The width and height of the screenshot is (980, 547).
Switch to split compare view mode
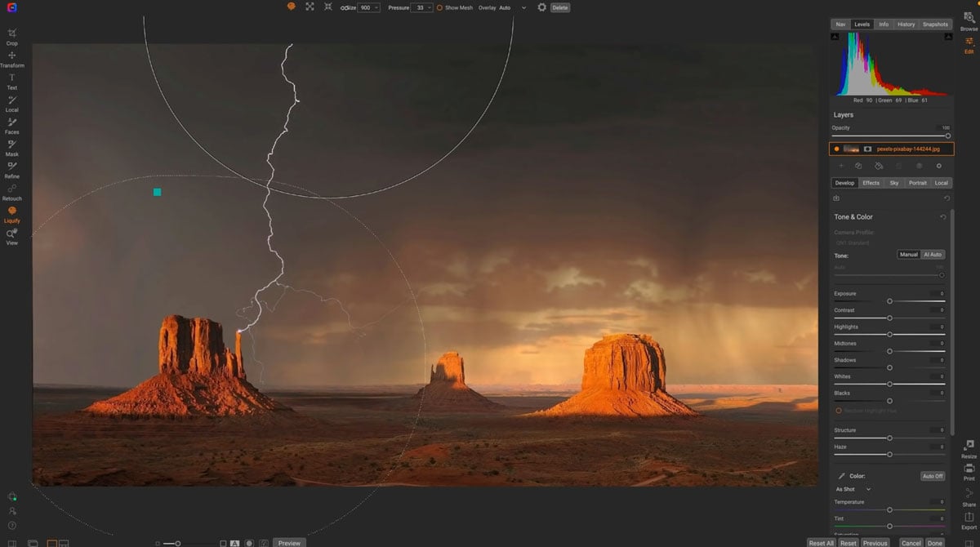64,543
